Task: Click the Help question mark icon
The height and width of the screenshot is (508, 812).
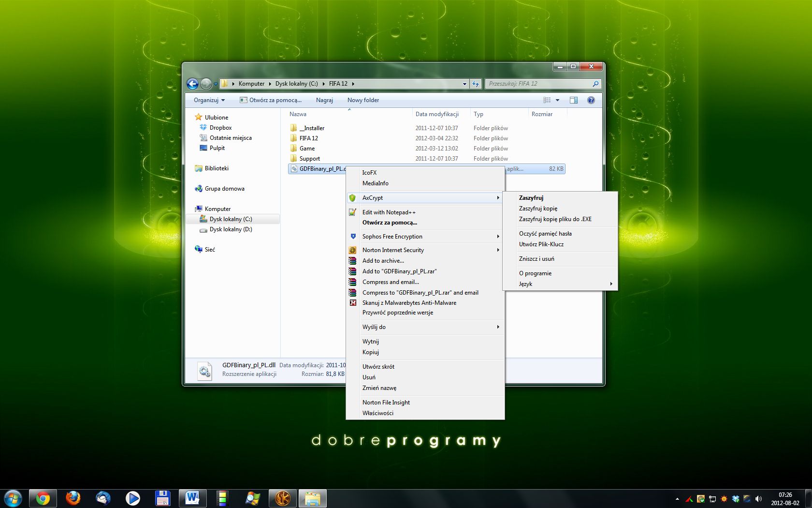Action: coord(591,100)
